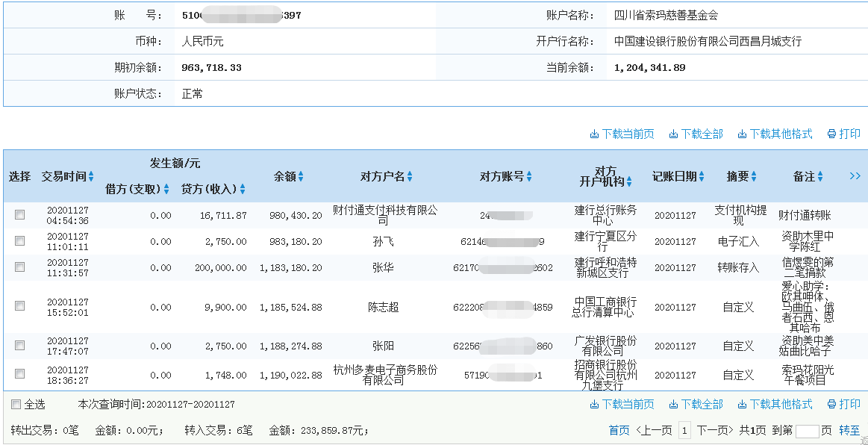Click the printer icon next to 打印
This screenshot has width=868, height=445.
pos(831,134)
